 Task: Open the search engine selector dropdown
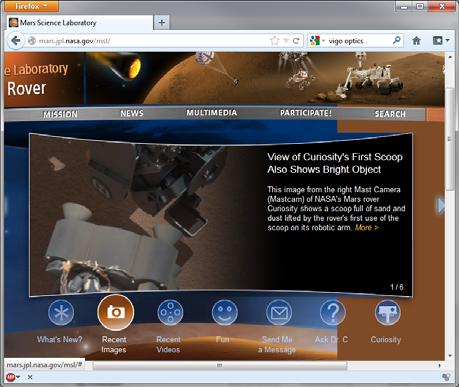(317, 41)
